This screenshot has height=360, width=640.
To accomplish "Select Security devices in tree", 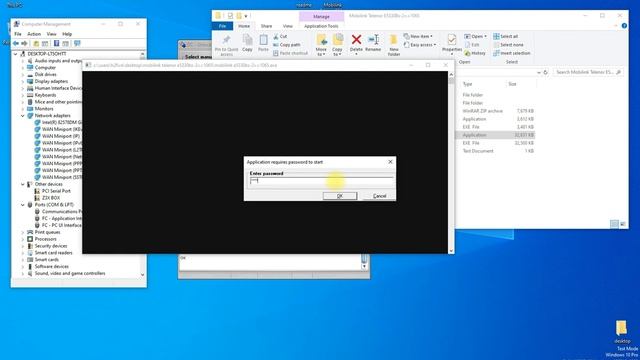I will click(51, 246).
